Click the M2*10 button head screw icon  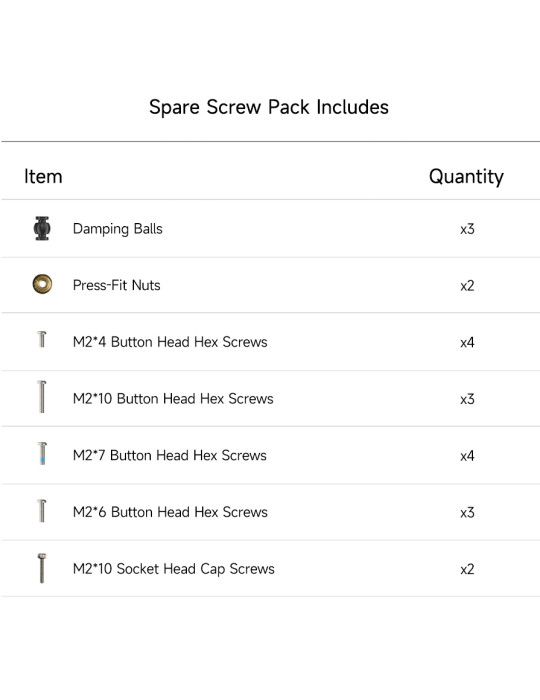click(x=42, y=396)
